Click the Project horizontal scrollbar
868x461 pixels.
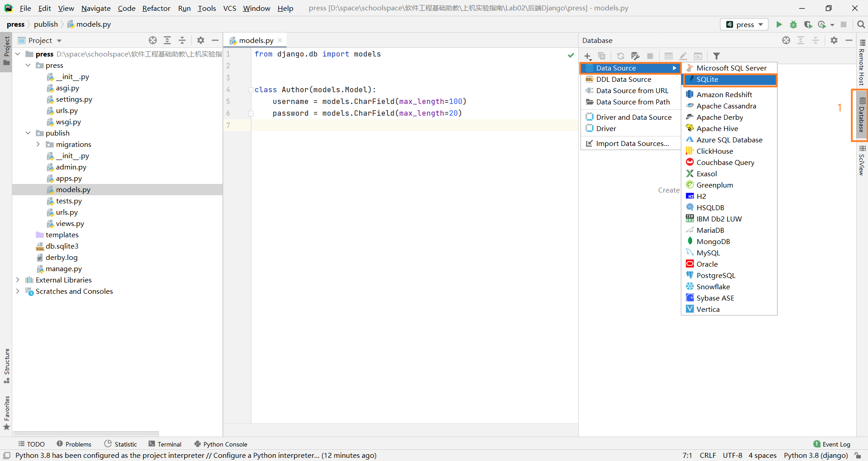pyautogui.click(x=86, y=433)
